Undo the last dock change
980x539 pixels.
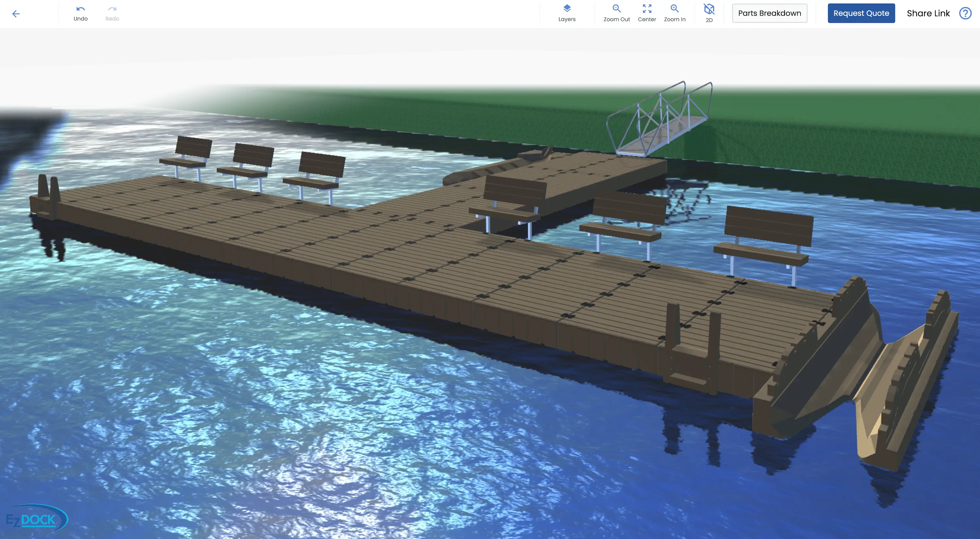click(x=80, y=13)
